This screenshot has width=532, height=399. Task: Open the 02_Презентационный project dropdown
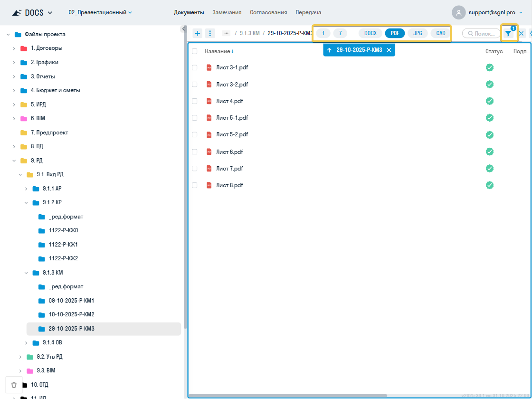[100, 12]
